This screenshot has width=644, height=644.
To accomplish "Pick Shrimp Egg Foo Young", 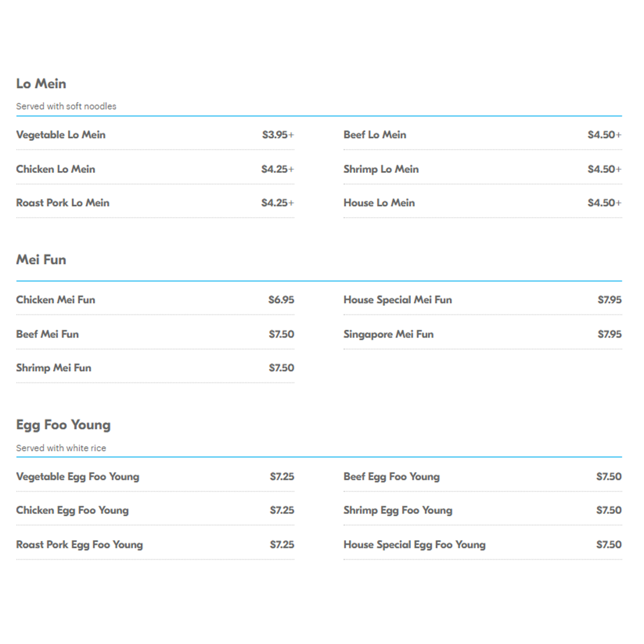I will click(398, 510).
